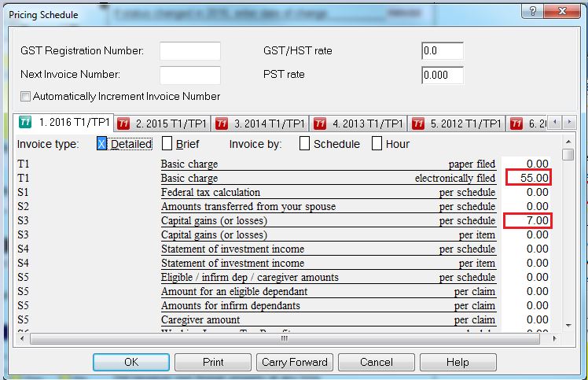This screenshot has height=380, width=588.
Task: Open the partially visible sixth tab
Action: [x=528, y=124]
